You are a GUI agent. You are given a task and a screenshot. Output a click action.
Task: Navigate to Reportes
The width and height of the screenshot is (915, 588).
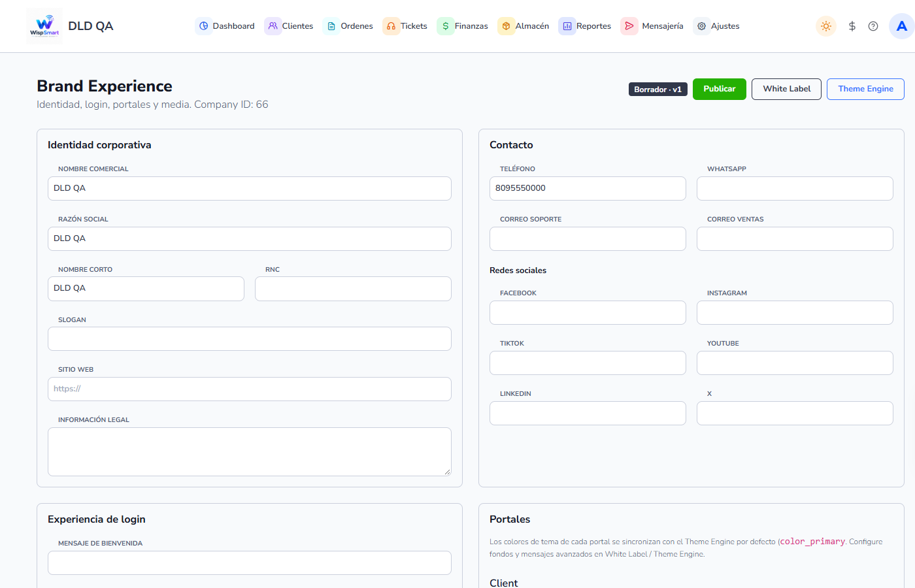click(586, 26)
